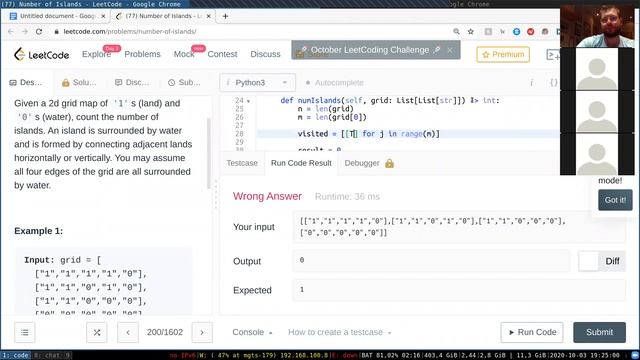Click the padlock site info icon
This screenshot has width=640, height=360.
coord(57,31)
